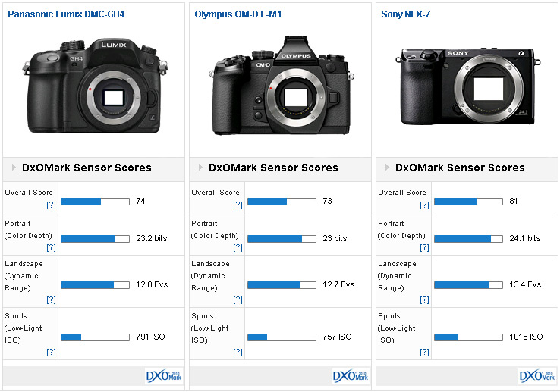Image resolution: width=560 pixels, height=392 pixels.
Task: Click the Panasonic dynamic range bar 12.8 Evs
Action: click(x=95, y=285)
